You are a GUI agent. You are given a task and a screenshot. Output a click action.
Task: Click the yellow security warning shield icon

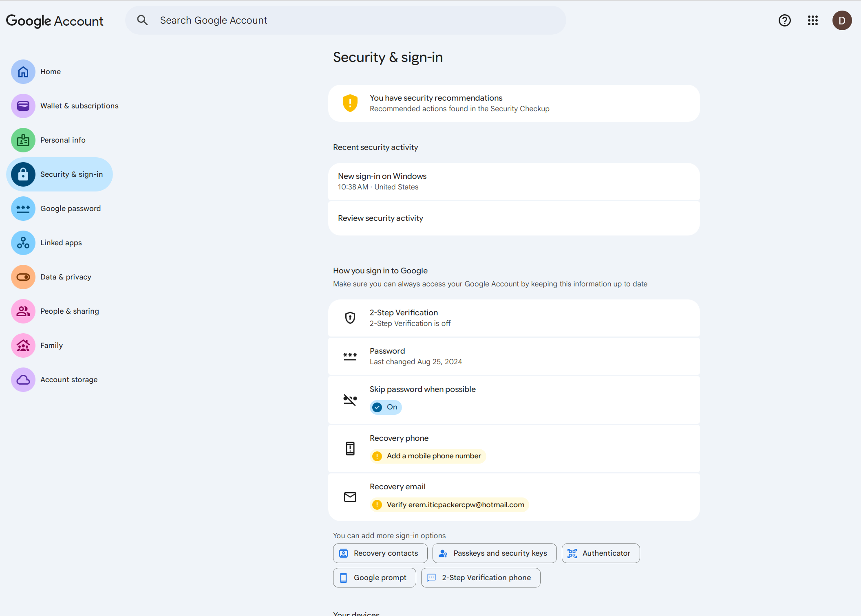tap(350, 103)
